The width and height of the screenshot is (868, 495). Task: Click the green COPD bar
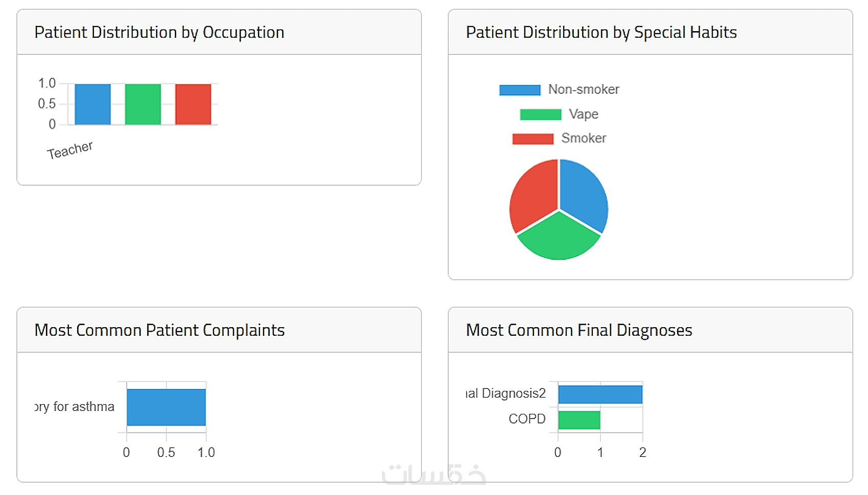[579, 420]
